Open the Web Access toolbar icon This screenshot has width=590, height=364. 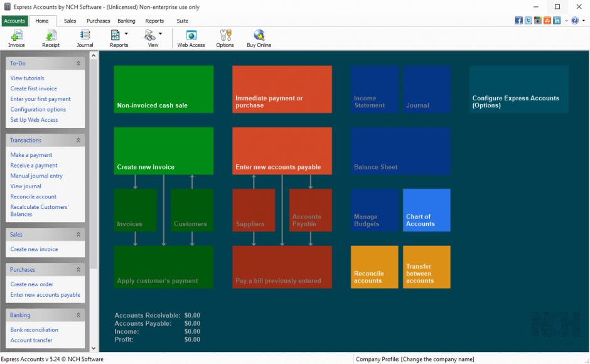191,39
